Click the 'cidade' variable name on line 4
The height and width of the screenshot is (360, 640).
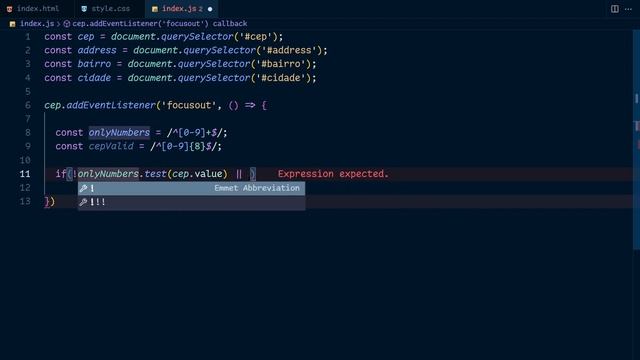coord(94,78)
